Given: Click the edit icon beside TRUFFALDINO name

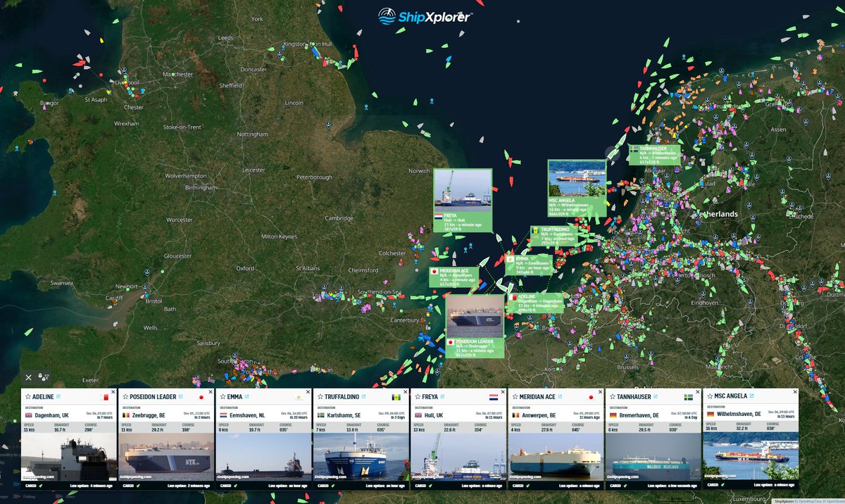Looking at the screenshot, I should [x=363, y=397].
